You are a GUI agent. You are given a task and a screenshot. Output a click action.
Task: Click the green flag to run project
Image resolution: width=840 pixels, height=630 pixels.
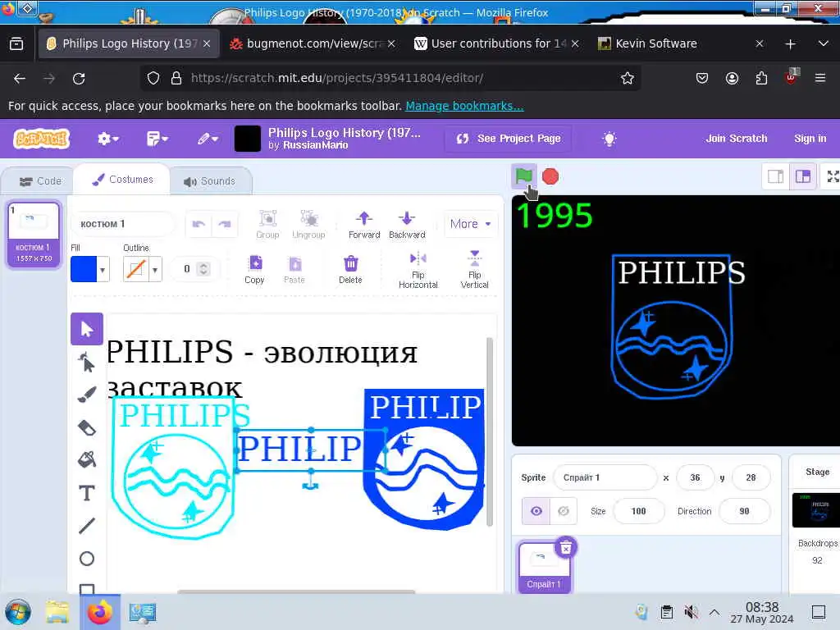[x=523, y=176]
